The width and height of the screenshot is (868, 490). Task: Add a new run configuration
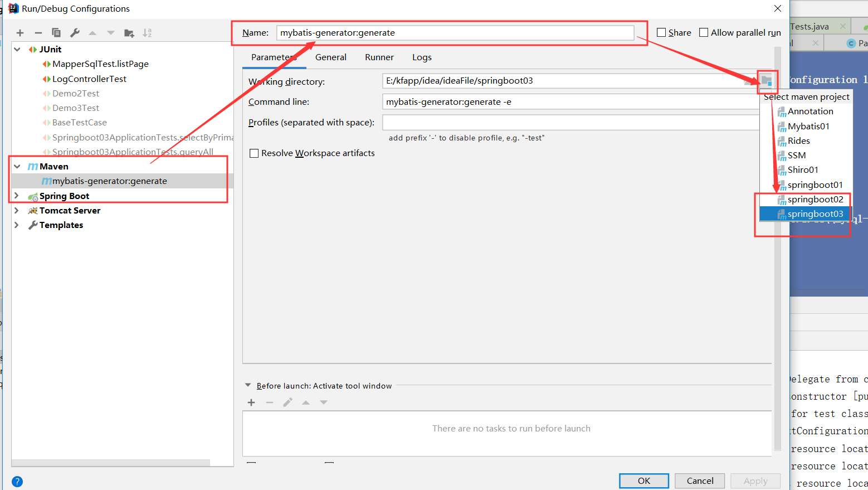19,32
